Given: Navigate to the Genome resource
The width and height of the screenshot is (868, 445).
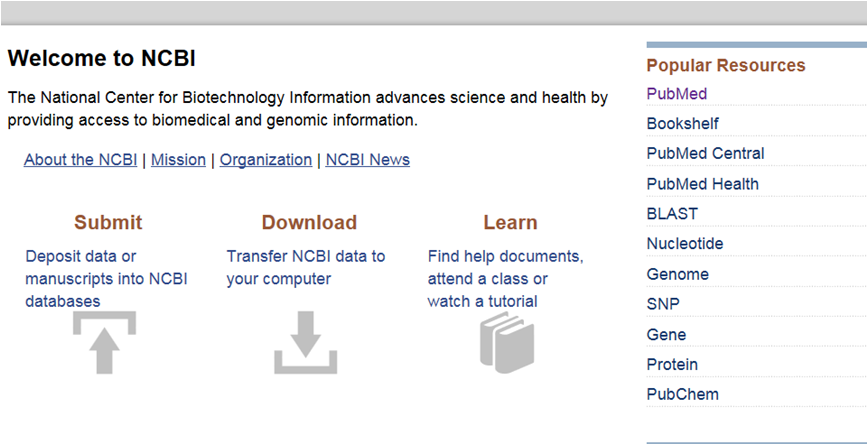Looking at the screenshot, I should pyautogui.click(x=677, y=274).
